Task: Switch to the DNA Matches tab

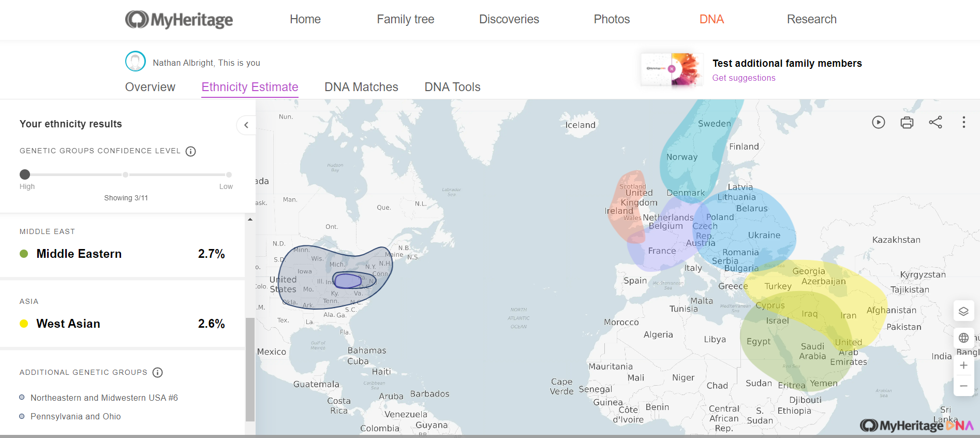Action: click(x=361, y=87)
